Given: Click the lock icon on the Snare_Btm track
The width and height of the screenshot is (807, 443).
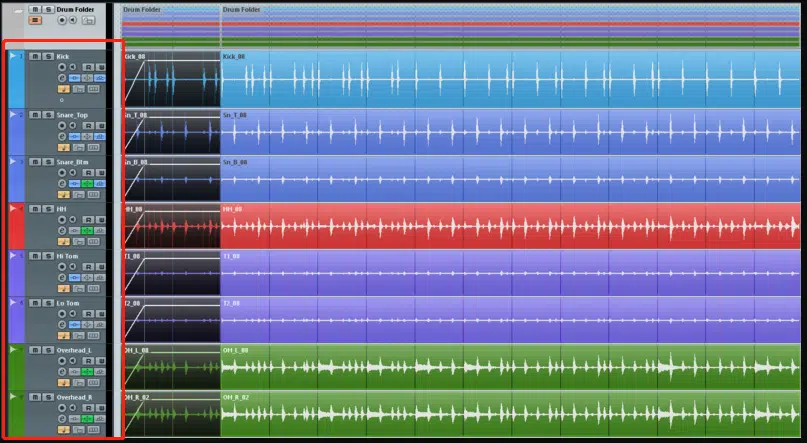Looking at the screenshot, I should coord(78,194).
